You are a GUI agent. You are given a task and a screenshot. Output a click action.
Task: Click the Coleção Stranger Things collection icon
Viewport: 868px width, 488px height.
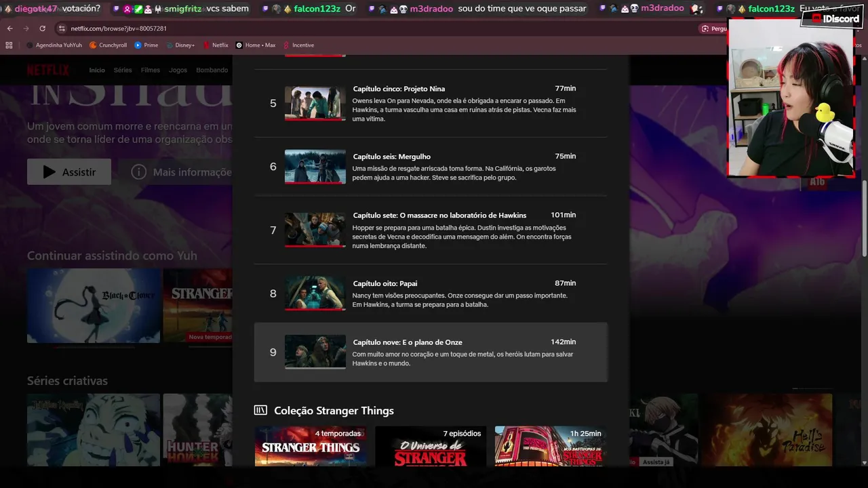coord(260,410)
